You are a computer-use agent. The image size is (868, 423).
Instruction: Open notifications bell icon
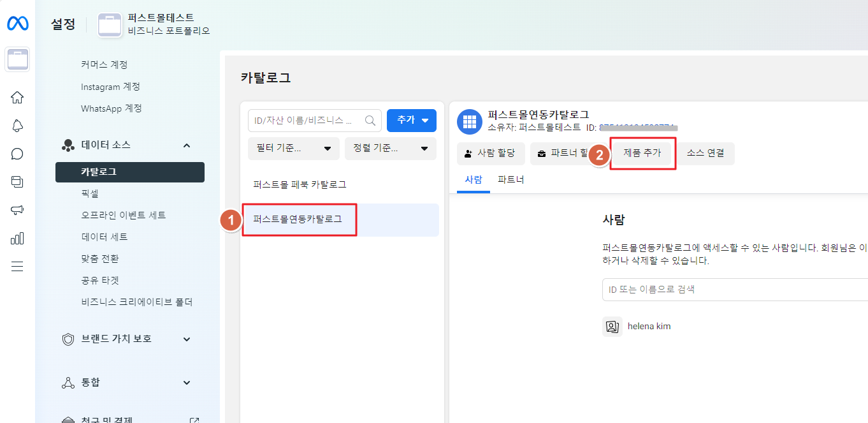(x=17, y=126)
